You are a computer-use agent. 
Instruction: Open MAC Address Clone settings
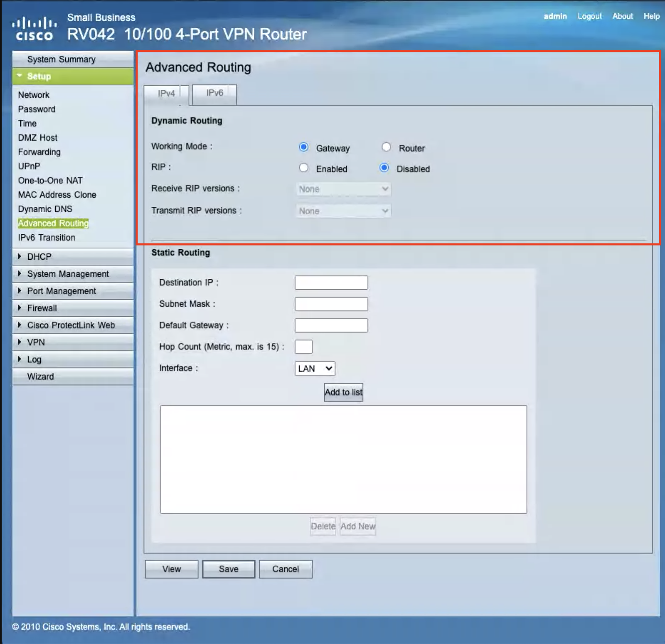[x=57, y=195]
